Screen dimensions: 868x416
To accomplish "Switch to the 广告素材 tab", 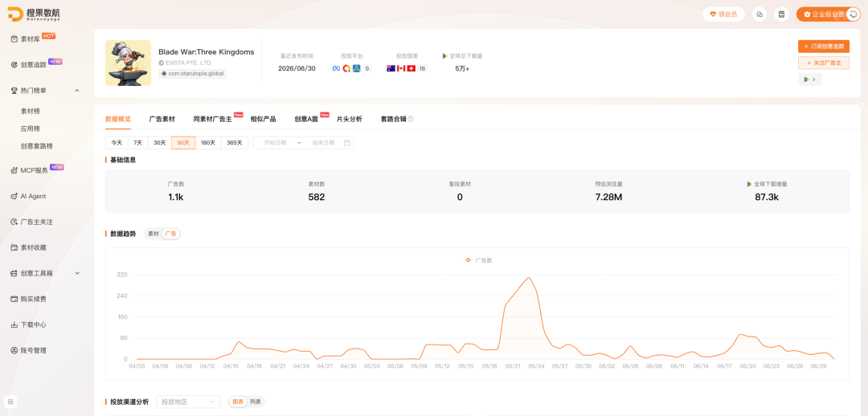I will 162,119.
